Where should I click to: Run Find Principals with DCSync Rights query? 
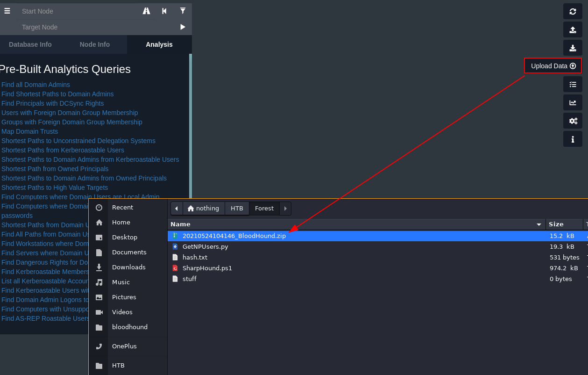53,103
